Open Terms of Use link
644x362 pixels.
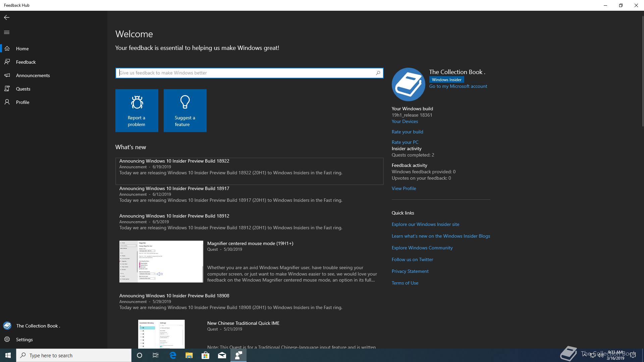[x=405, y=283]
